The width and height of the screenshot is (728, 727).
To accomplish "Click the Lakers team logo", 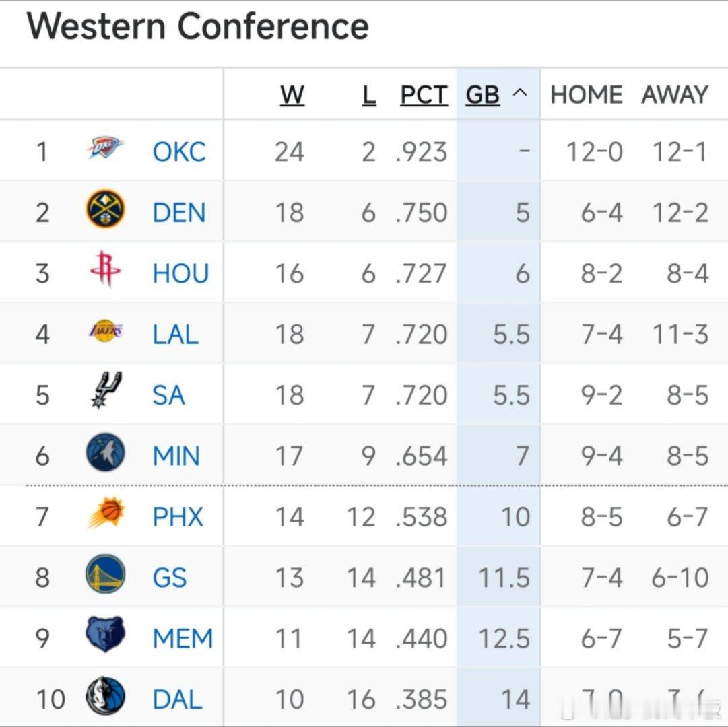I will click(106, 331).
